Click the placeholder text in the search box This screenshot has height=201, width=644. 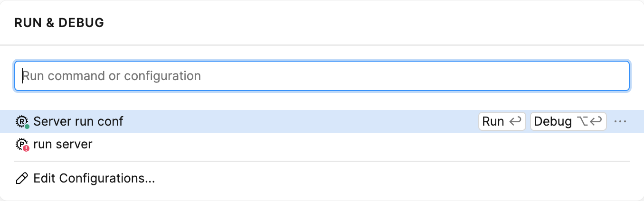point(112,75)
